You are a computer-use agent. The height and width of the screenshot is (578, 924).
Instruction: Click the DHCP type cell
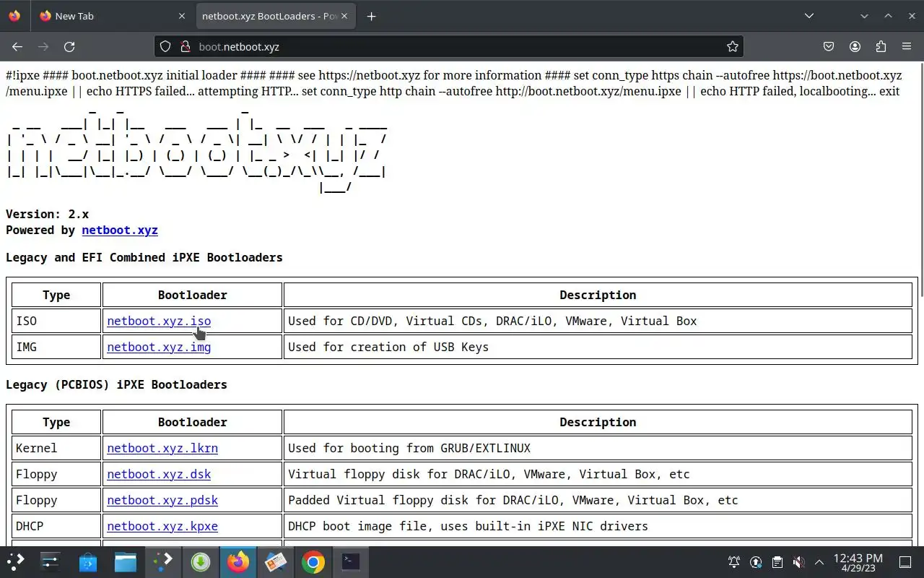click(x=56, y=526)
